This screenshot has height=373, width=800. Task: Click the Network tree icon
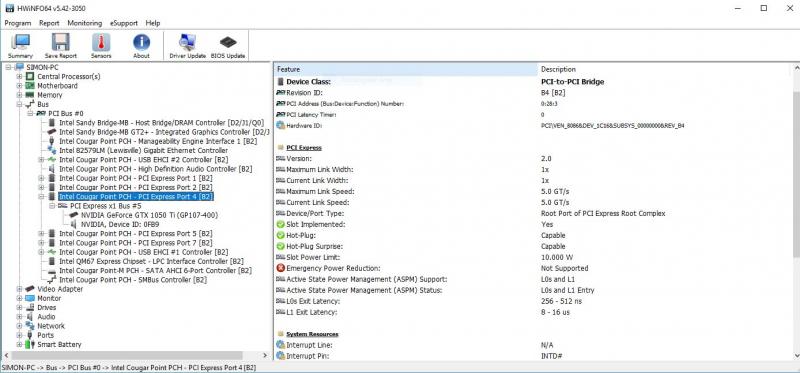(30, 326)
